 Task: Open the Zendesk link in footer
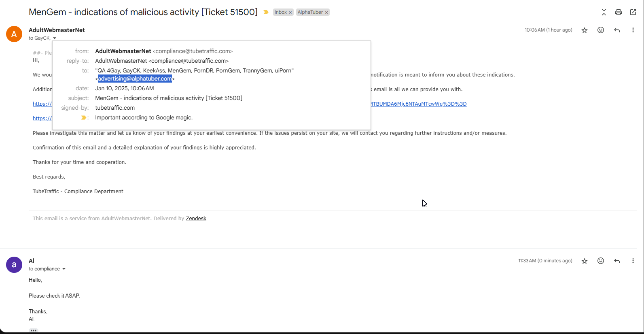pos(196,219)
